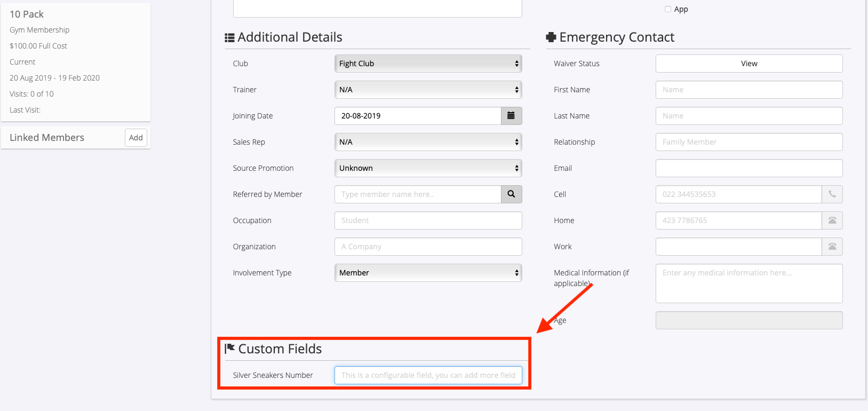Click the Custom Fields flag icon
The width and height of the screenshot is (868, 411).
click(230, 349)
